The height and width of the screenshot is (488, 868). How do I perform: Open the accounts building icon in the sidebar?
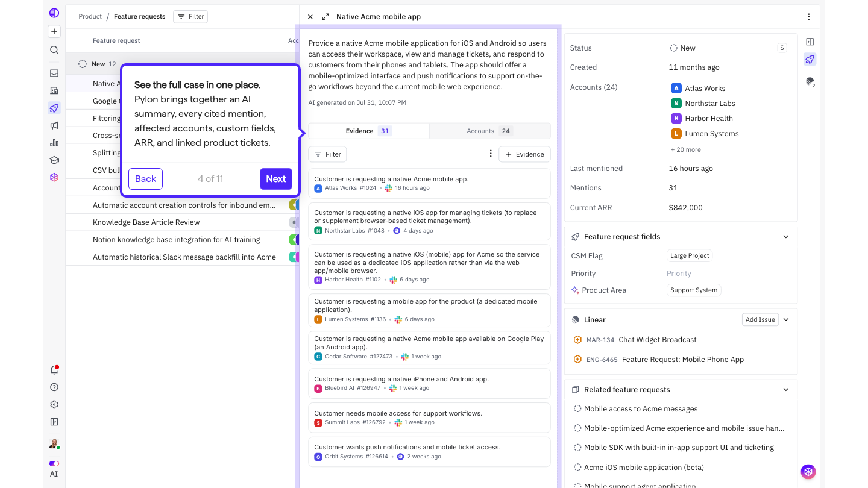click(x=54, y=91)
